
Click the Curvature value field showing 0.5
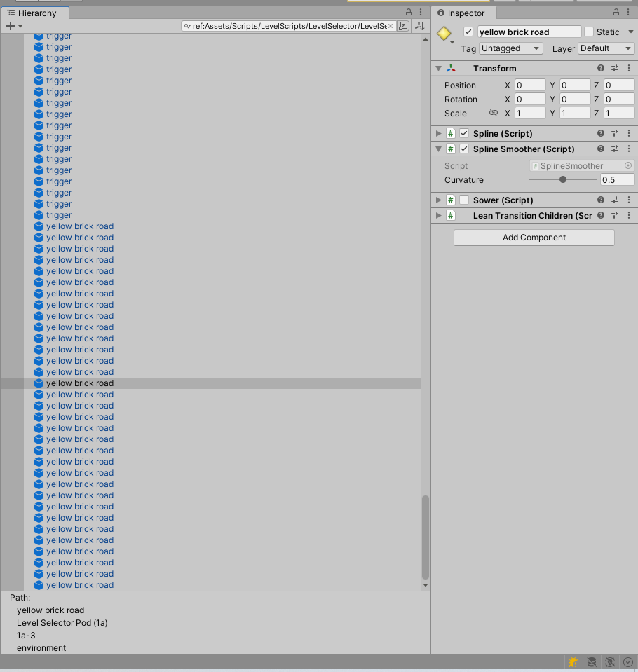pos(617,179)
